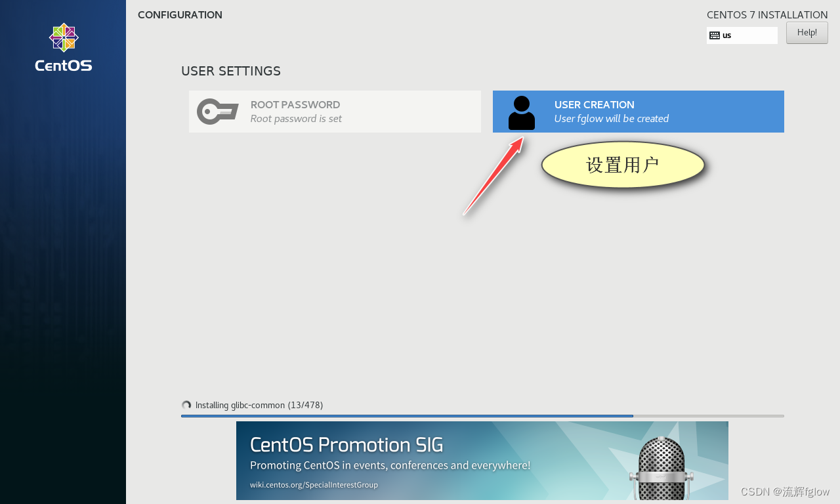Open the Help! button
The image size is (840, 504).
[x=807, y=33]
